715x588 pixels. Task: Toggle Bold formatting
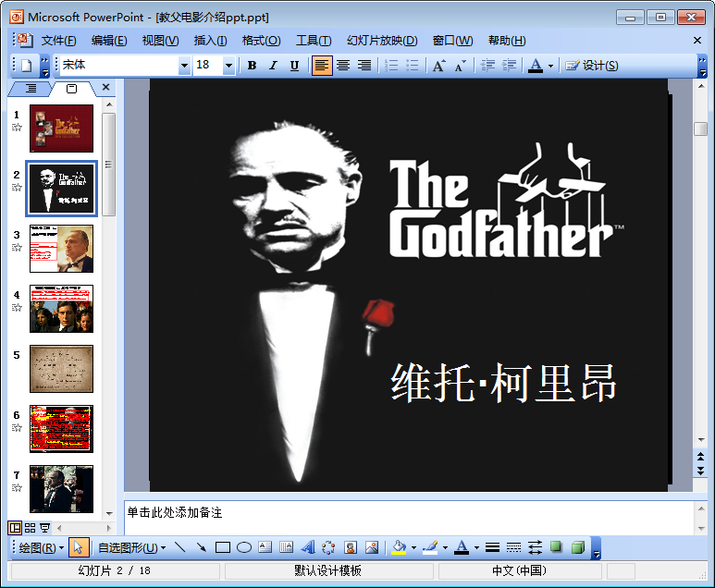pos(252,66)
